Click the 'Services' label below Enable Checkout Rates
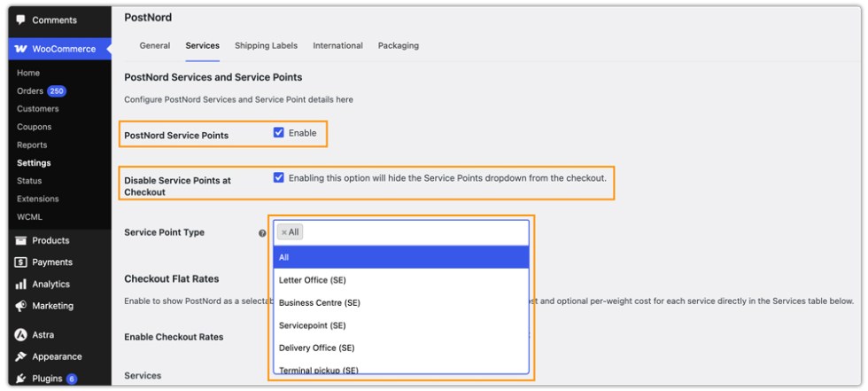The image size is (868, 391). click(143, 376)
